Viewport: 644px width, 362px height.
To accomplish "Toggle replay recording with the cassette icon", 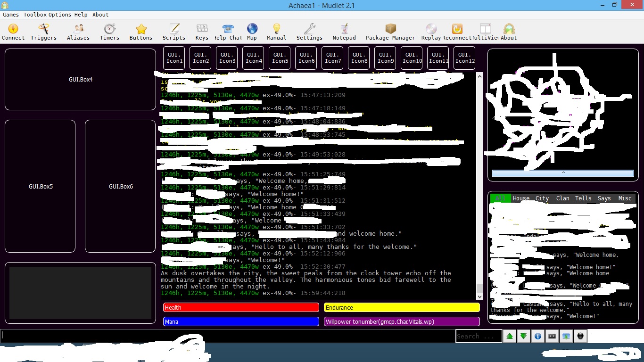I will (552, 336).
